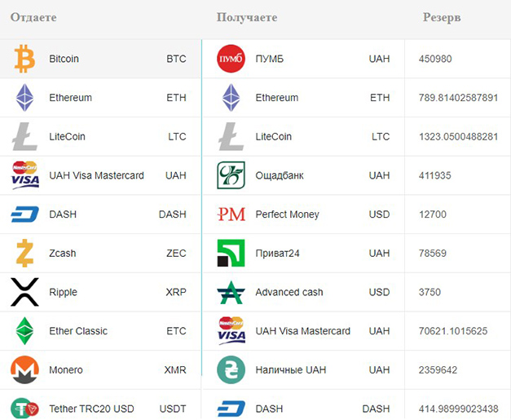Click the Zcash coin icon
Viewport: 511px width, 420px height.
click(x=24, y=253)
